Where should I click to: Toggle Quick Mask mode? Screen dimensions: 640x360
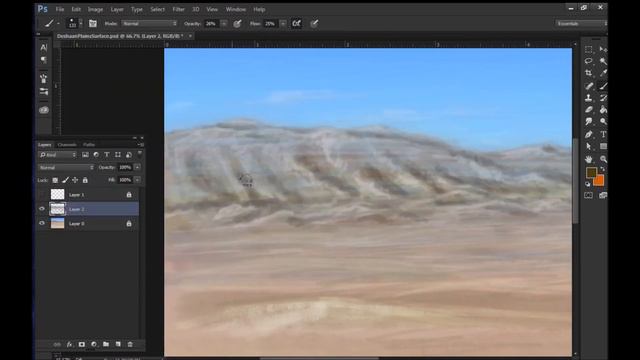[589, 196]
